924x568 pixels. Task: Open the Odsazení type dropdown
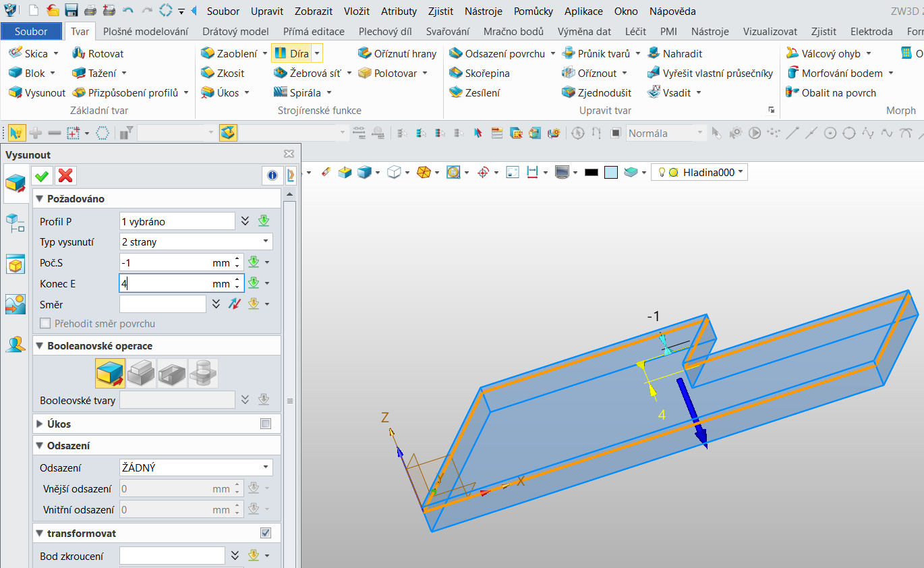(x=196, y=467)
